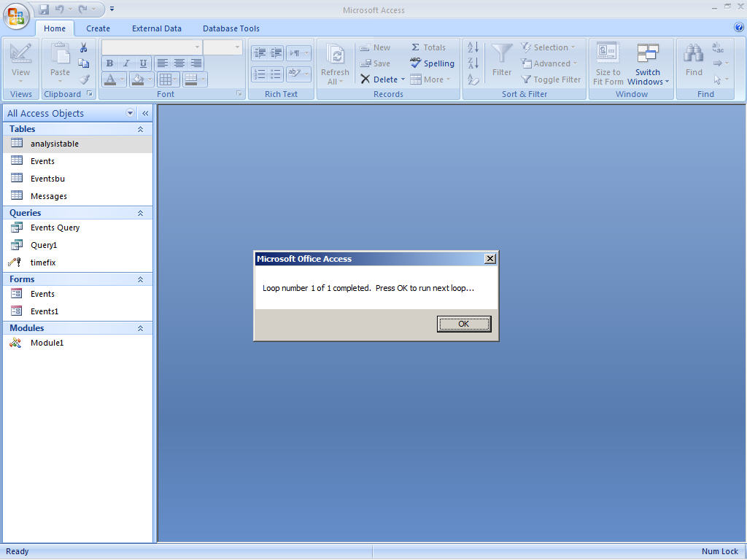Collapse the Modules group
The height and width of the screenshot is (560, 747).
click(141, 328)
